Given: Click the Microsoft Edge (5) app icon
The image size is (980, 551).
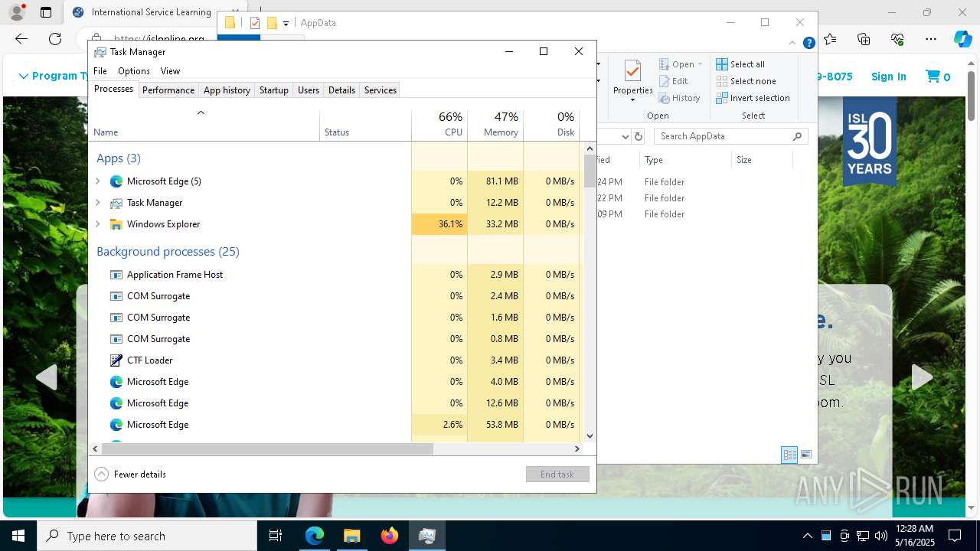Looking at the screenshot, I should [x=116, y=181].
